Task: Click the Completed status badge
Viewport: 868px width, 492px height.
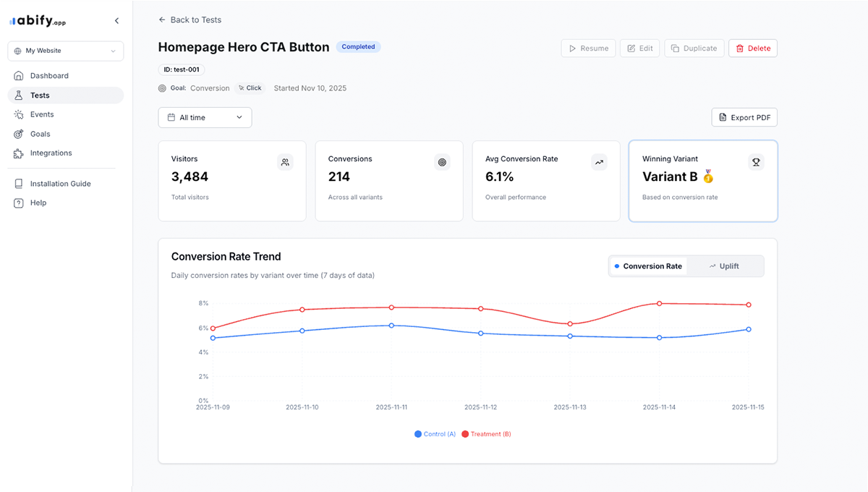Action: tap(358, 47)
